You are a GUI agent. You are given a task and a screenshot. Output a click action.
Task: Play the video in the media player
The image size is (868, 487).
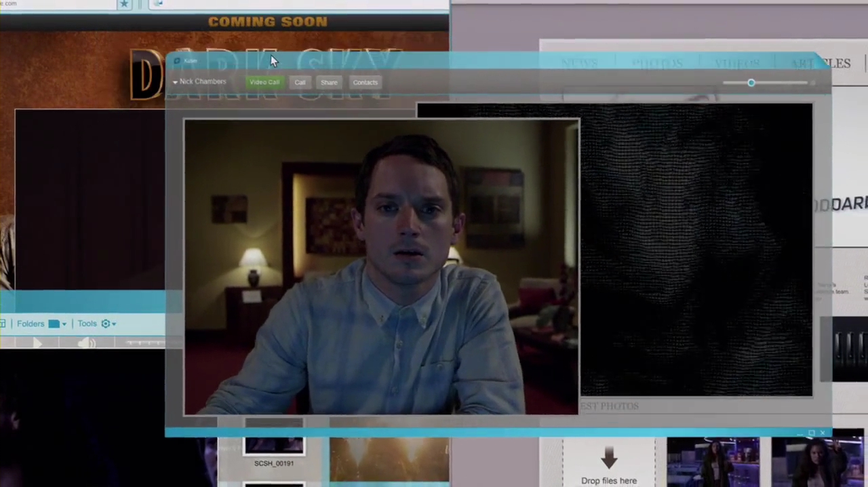(x=37, y=343)
